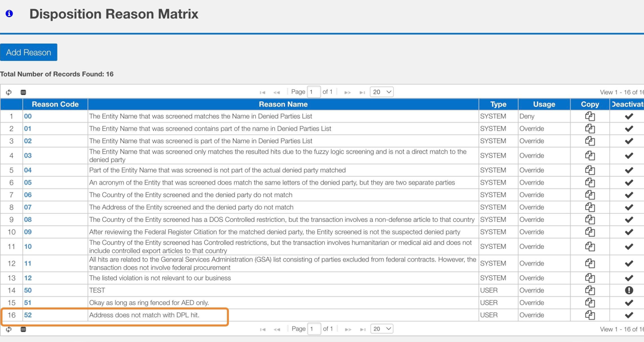The width and height of the screenshot is (644, 342).
Task: Deactivate reason 03 via its checkmark
Action: pos(629,156)
